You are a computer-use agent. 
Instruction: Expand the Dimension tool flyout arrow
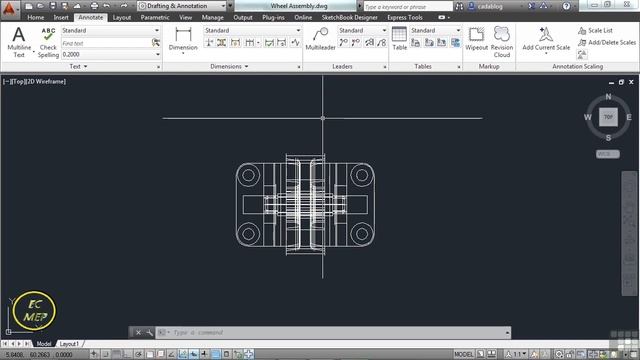[x=183, y=53]
